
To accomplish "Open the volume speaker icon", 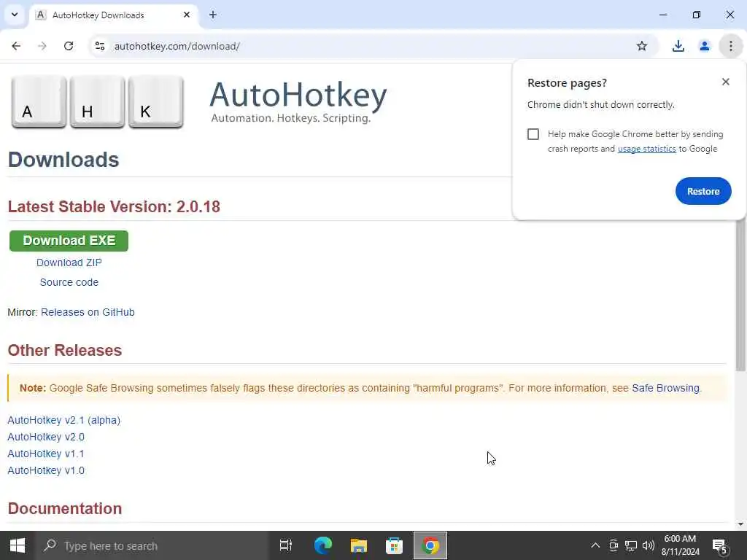I will pos(648,545).
